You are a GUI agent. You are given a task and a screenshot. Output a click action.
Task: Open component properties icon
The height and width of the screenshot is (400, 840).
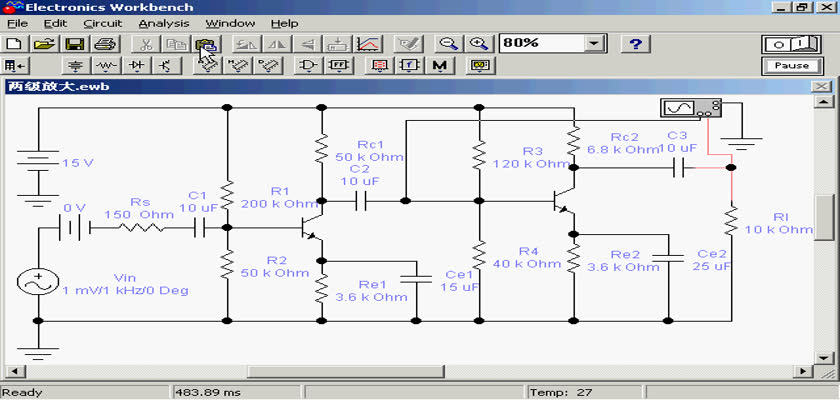click(409, 43)
